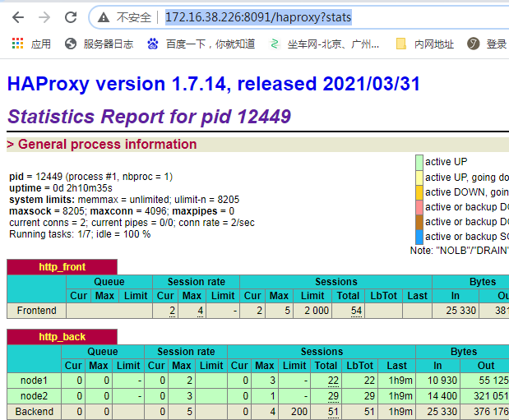This screenshot has height=420, width=509.
Task: Click the active DOWN, going up orange swatch
Action: click(x=419, y=192)
